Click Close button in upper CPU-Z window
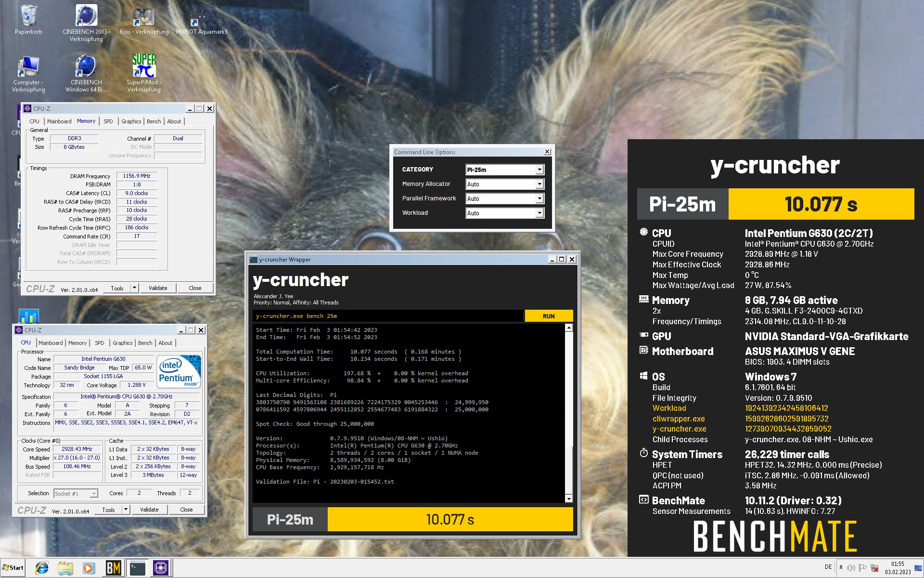 click(x=195, y=288)
